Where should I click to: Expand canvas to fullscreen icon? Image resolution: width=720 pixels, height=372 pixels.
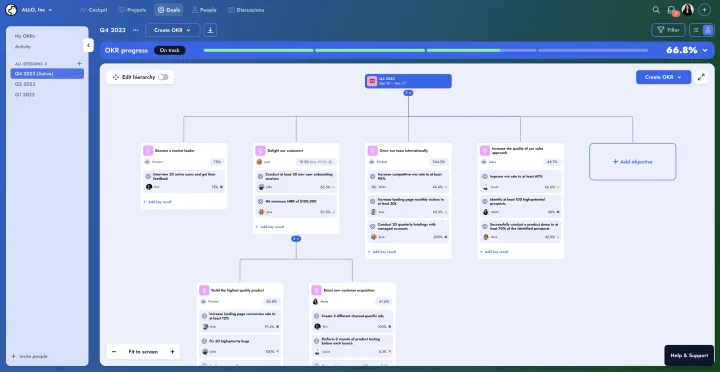[701, 77]
